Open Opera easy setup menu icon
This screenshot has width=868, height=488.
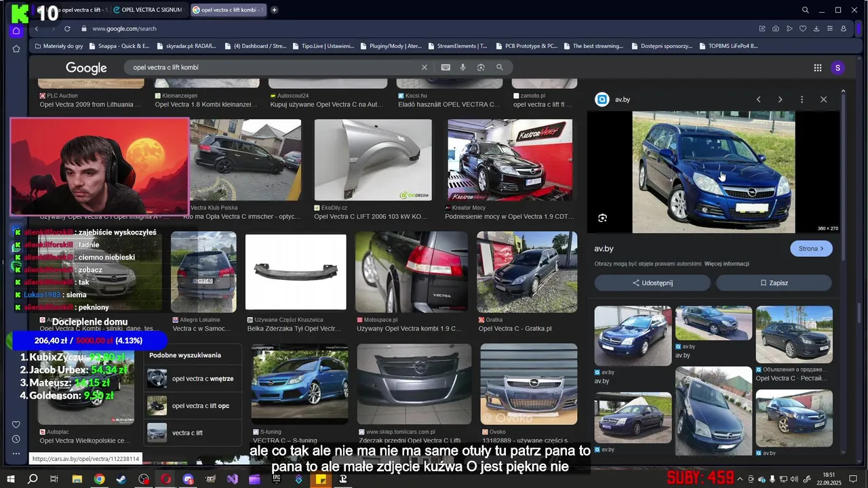[x=830, y=28]
